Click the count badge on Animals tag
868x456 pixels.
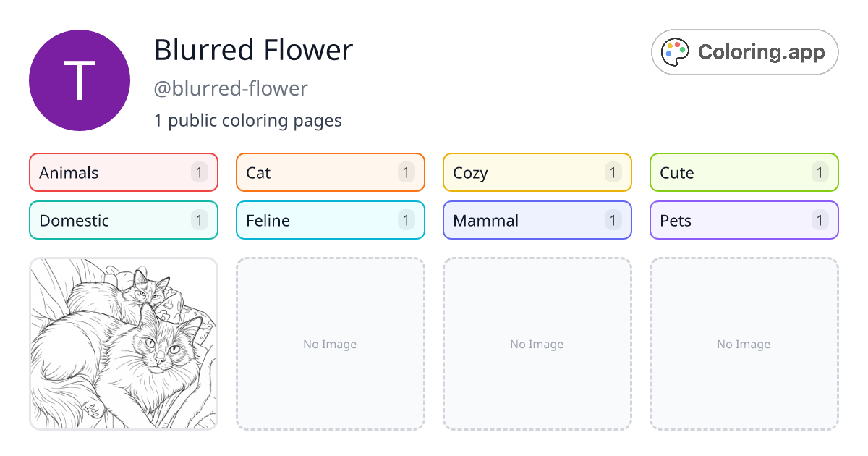tap(200, 172)
